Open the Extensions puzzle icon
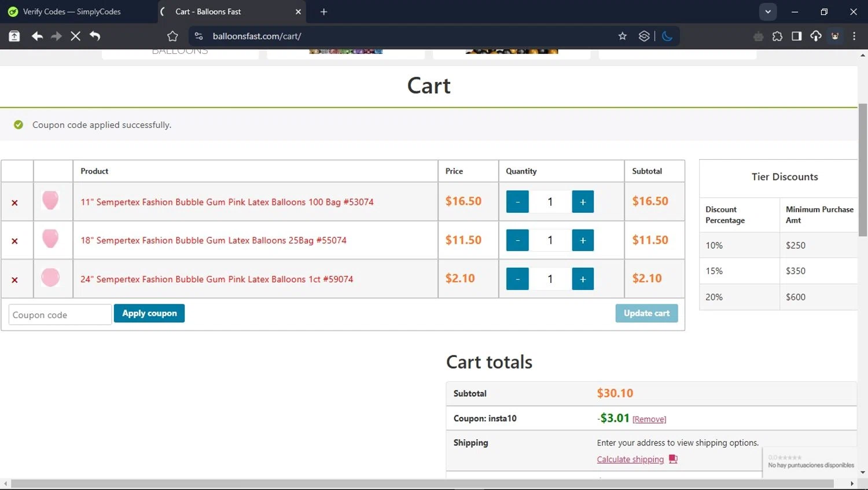The height and width of the screenshot is (490, 868). (777, 36)
